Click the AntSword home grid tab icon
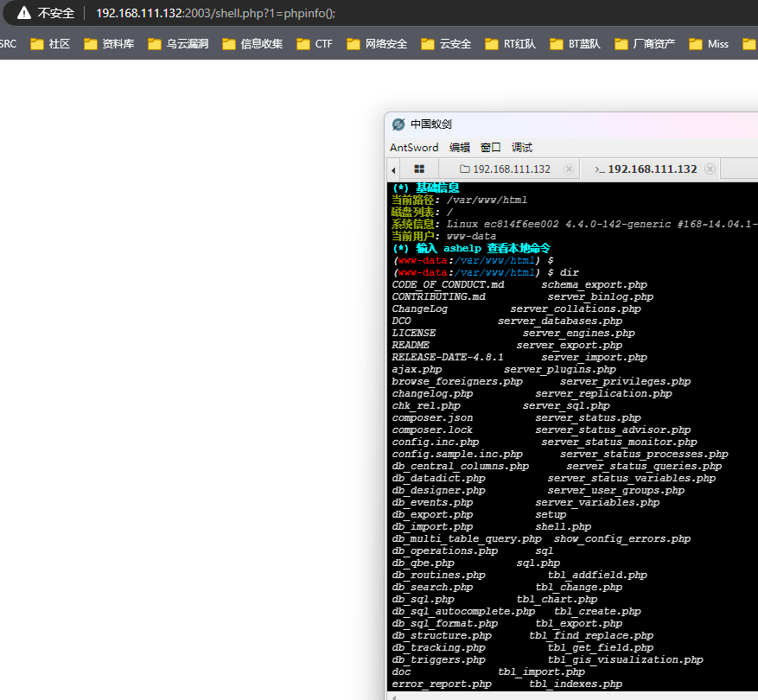Viewport: 758px width, 700px height. pyautogui.click(x=419, y=169)
